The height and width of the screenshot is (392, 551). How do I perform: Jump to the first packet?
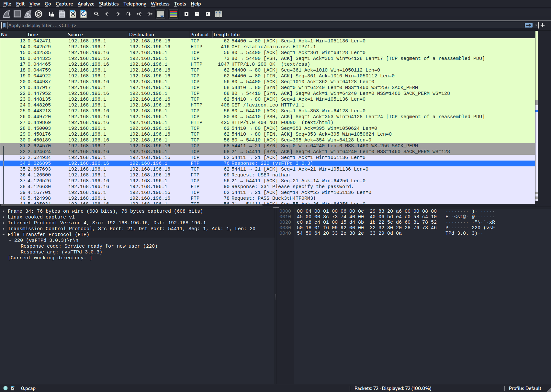pyautogui.click(x=139, y=14)
